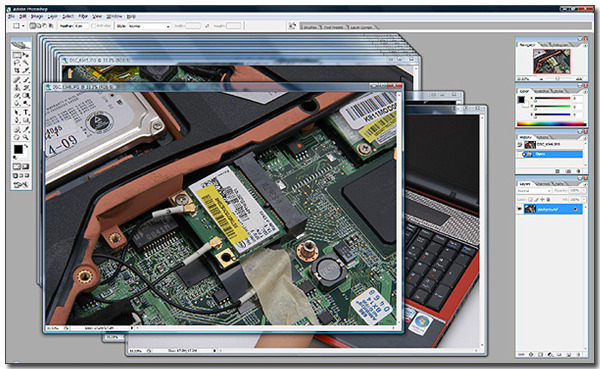Select the Magic Wand tool
600x369 pixels.
click(x=26, y=62)
